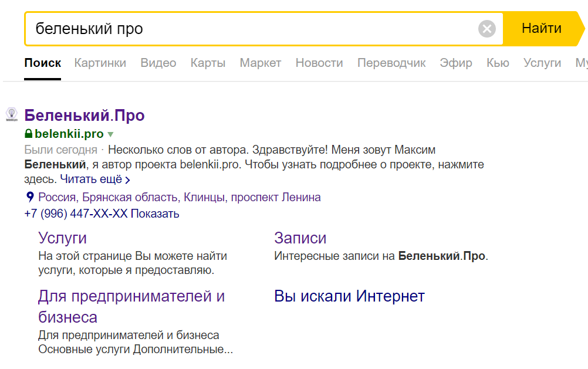Screen dimensions: 588x369
Task: Open the Услуги sitelink under the result
Action: [62, 238]
